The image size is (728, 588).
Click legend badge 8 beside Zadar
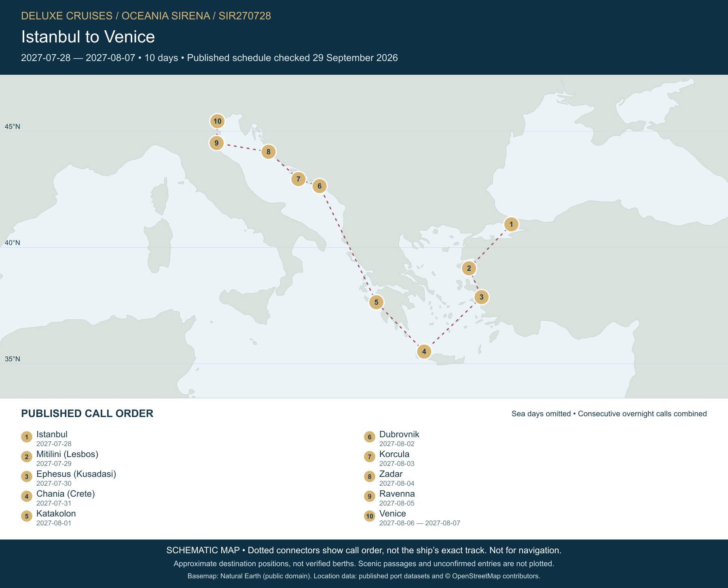click(370, 476)
